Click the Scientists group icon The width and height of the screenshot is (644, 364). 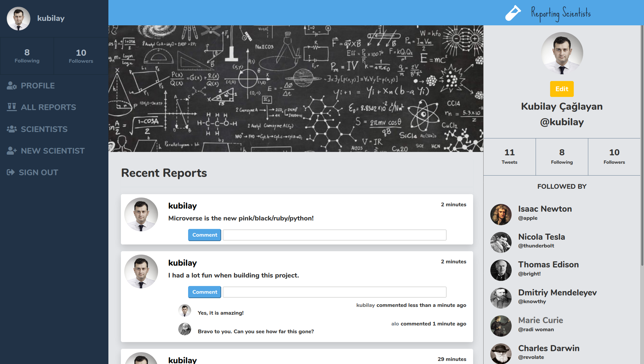click(x=12, y=129)
